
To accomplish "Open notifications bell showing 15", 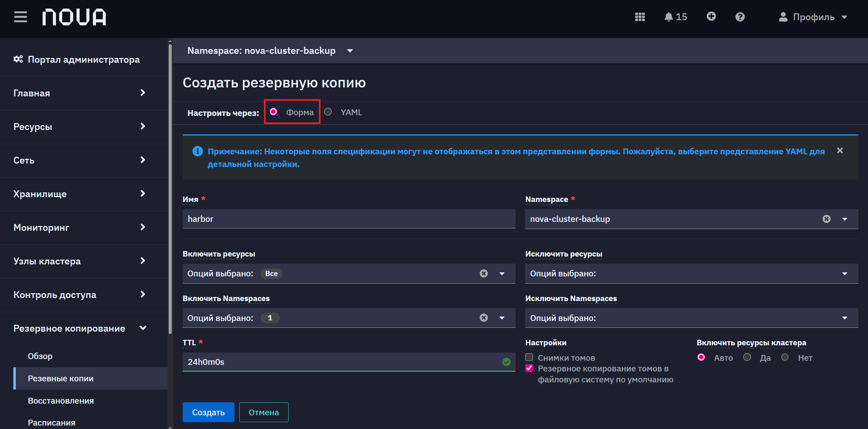I will (x=675, y=17).
